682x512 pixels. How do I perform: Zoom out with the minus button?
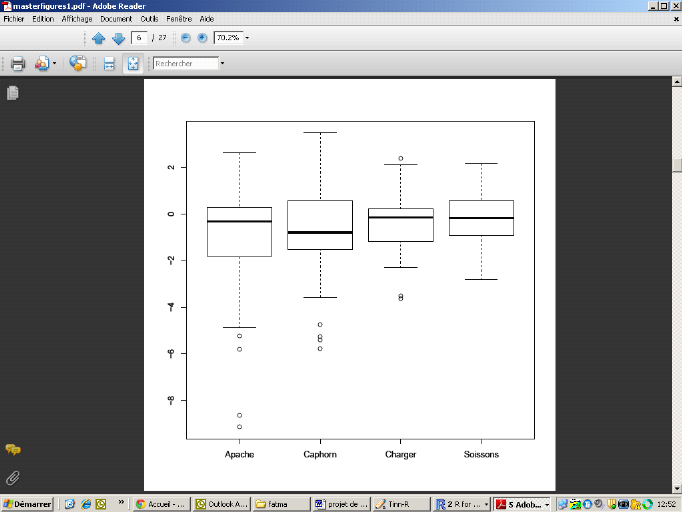[186, 38]
